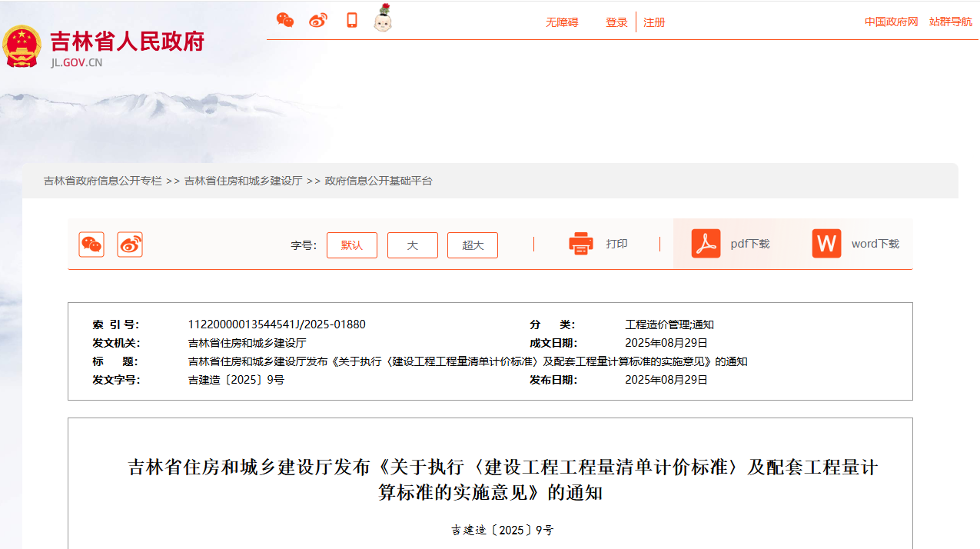Click the WeChat icon in the top bar

[x=285, y=20]
